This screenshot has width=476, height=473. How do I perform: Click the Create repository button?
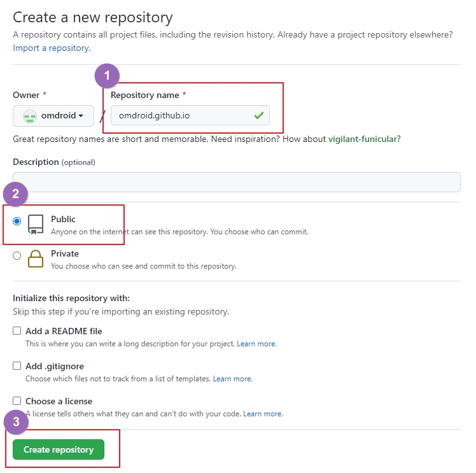tap(59, 449)
